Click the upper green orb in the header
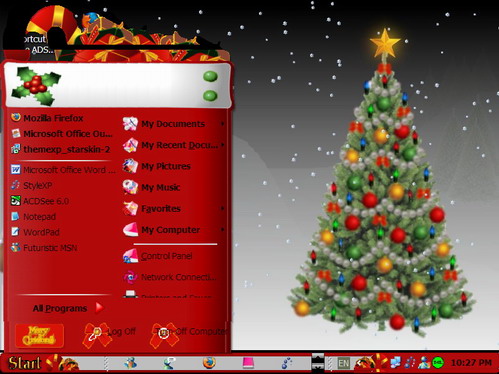Screen dimensions: 499x374 coord(210,76)
